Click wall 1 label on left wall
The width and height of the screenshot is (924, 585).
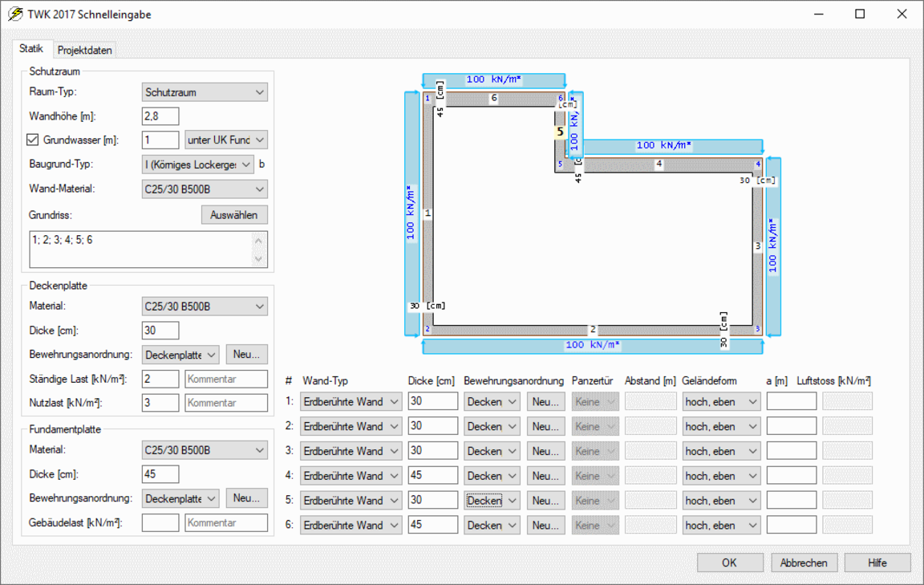pyautogui.click(x=428, y=213)
